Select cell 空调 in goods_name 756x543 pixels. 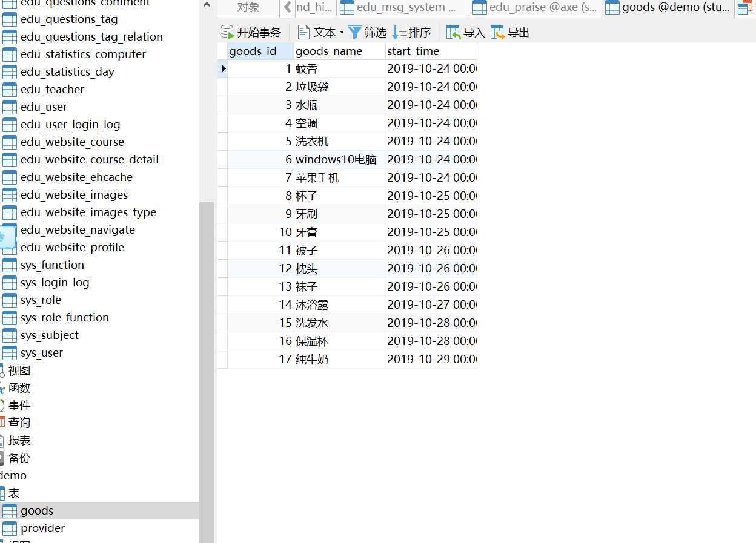pyautogui.click(x=340, y=123)
